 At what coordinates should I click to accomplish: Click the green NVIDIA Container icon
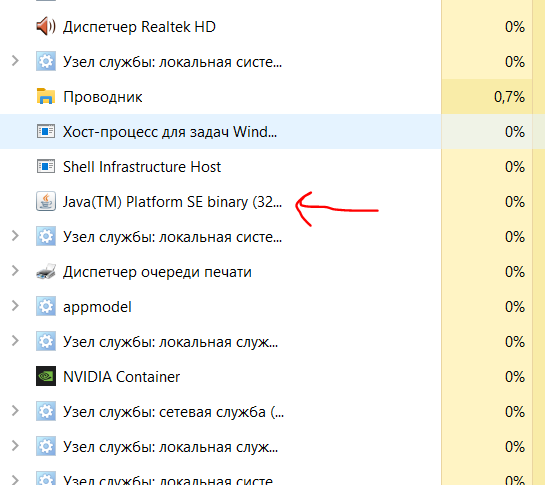click(x=46, y=376)
